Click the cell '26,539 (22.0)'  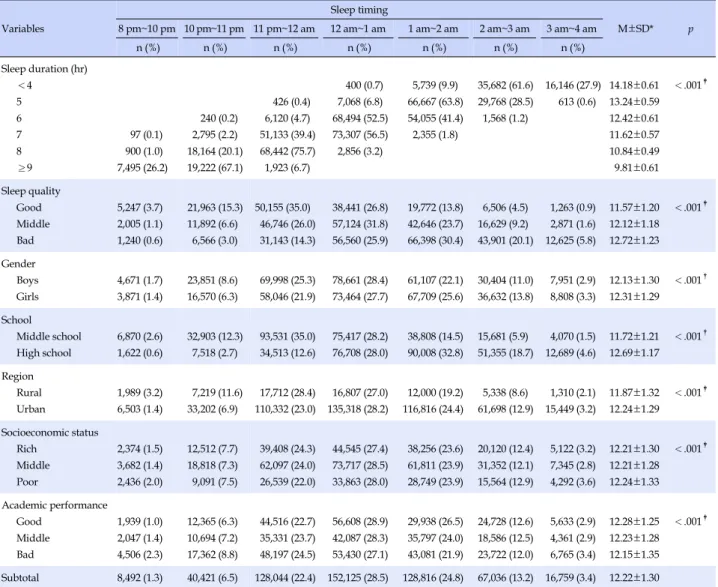(x=287, y=482)
